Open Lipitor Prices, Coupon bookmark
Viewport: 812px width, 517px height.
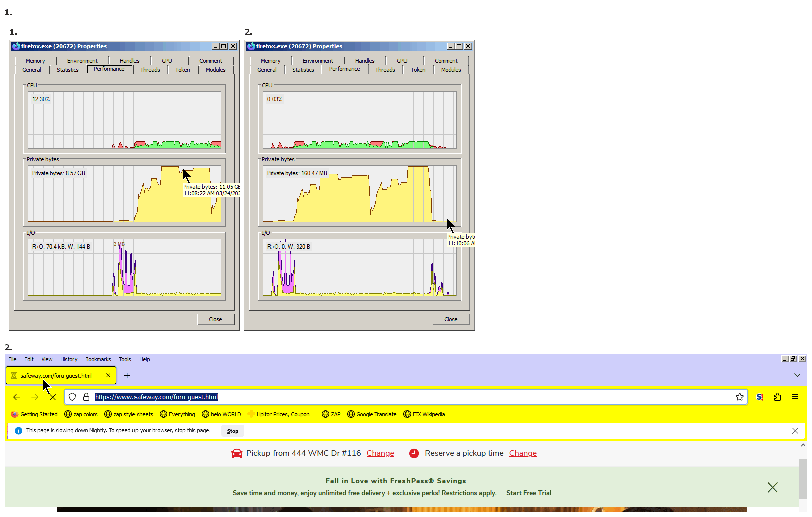click(281, 415)
